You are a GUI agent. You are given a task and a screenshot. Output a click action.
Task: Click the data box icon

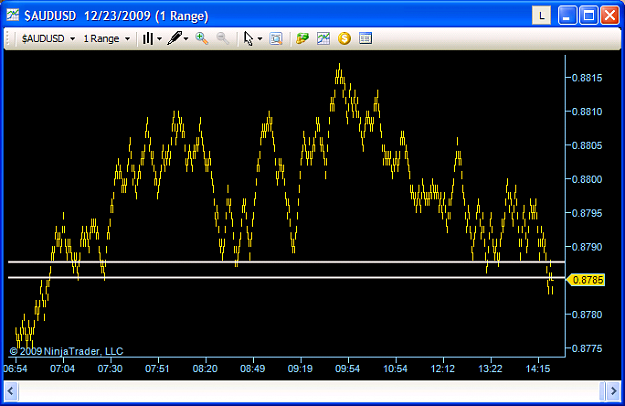pos(275,38)
